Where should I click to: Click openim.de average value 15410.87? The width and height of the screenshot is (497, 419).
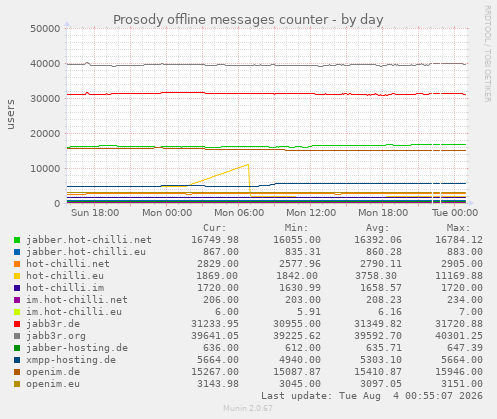click(378, 372)
